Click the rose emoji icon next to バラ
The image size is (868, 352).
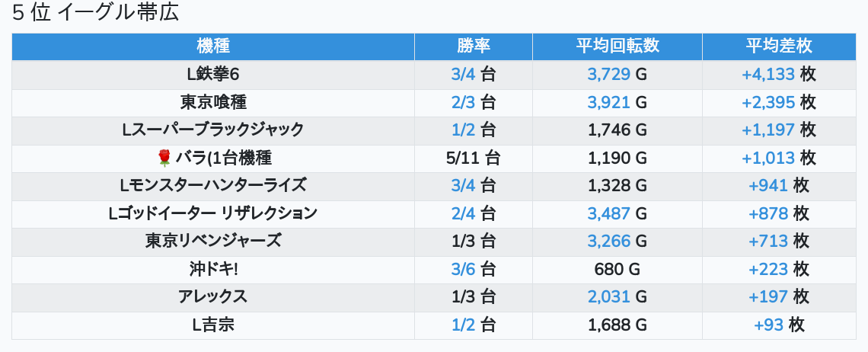(164, 158)
